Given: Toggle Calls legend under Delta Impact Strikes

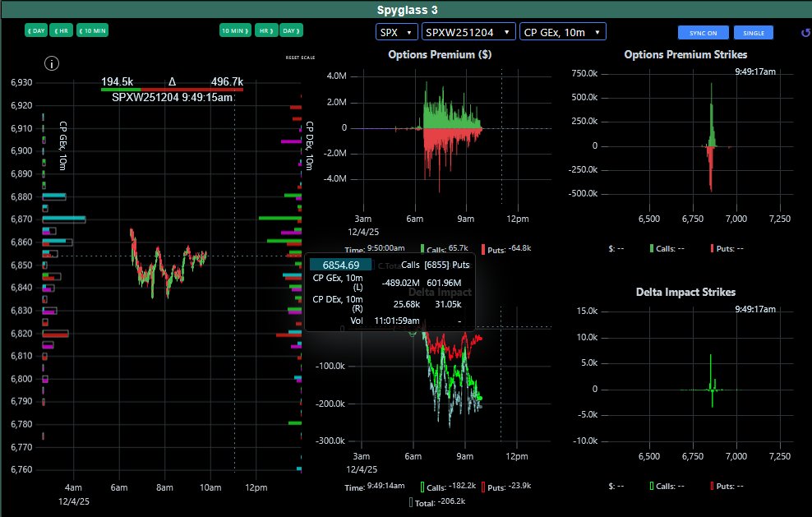Looking at the screenshot, I should pyautogui.click(x=667, y=486).
